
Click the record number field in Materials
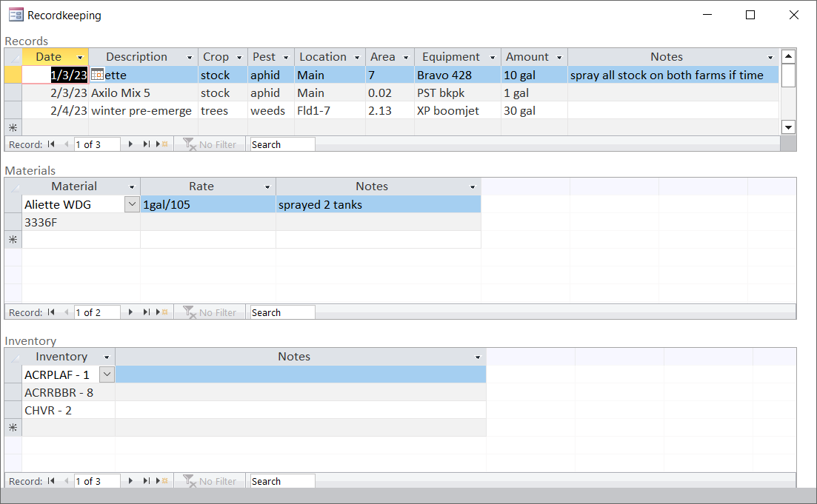(97, 312)
